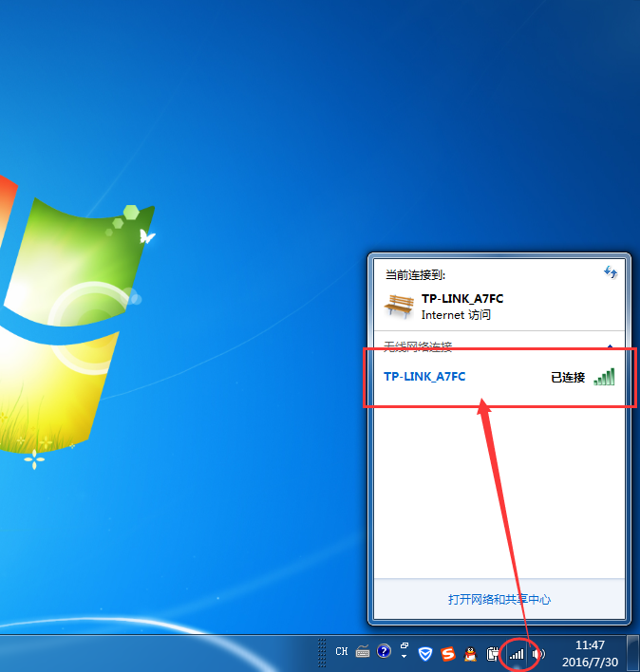The width and height of the screenshot is (640, 672).
Task: Click the Internet 访问 status text
Action: pyautogui.click(x=456, y=315)
